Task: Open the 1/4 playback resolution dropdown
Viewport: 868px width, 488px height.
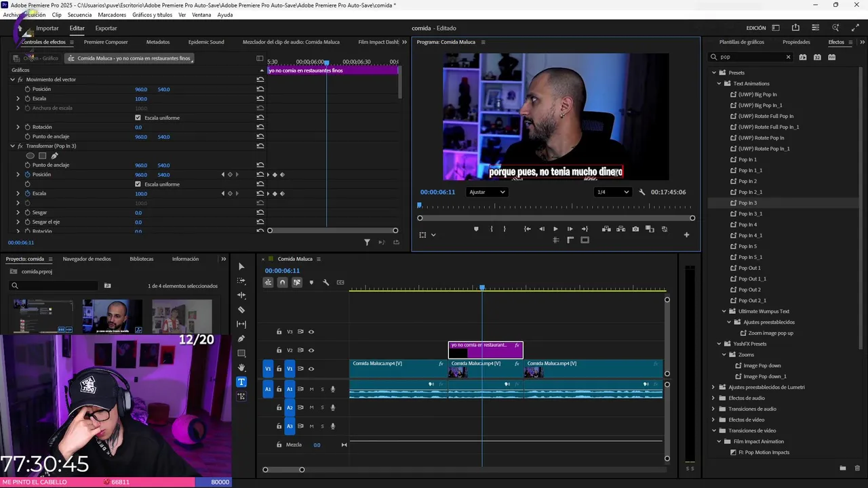Action: coord(612,192)
